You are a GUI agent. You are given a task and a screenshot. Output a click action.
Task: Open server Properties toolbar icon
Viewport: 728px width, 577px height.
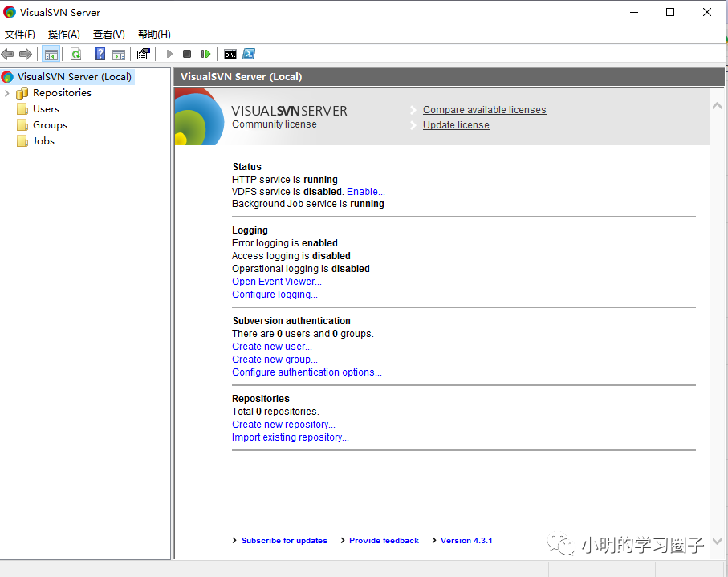144,55
